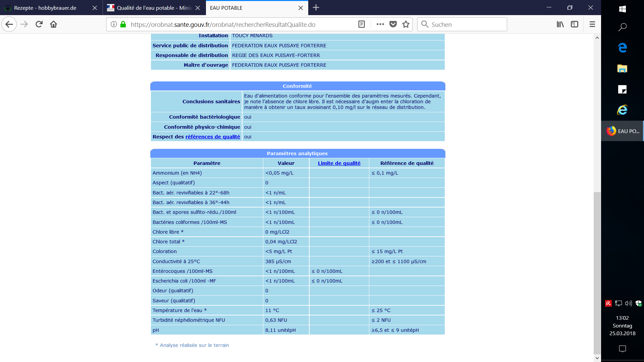Click the scroll-down arrow of the page scrollbar

[x=597, y=358]
